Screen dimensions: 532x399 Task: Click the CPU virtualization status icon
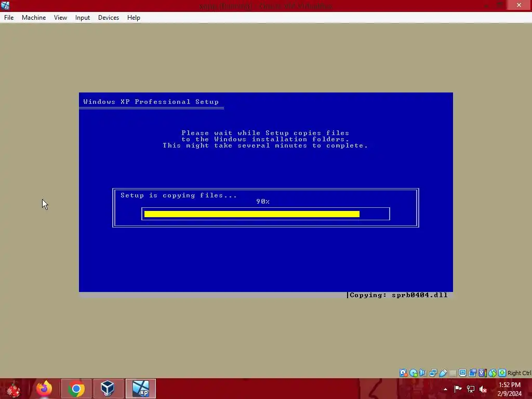point(482,373)
